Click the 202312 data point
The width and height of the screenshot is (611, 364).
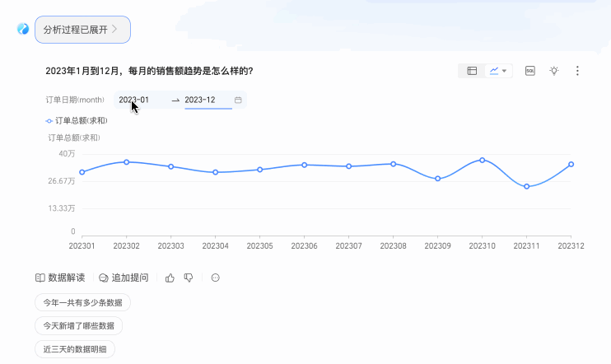click(x=571, y=165)
